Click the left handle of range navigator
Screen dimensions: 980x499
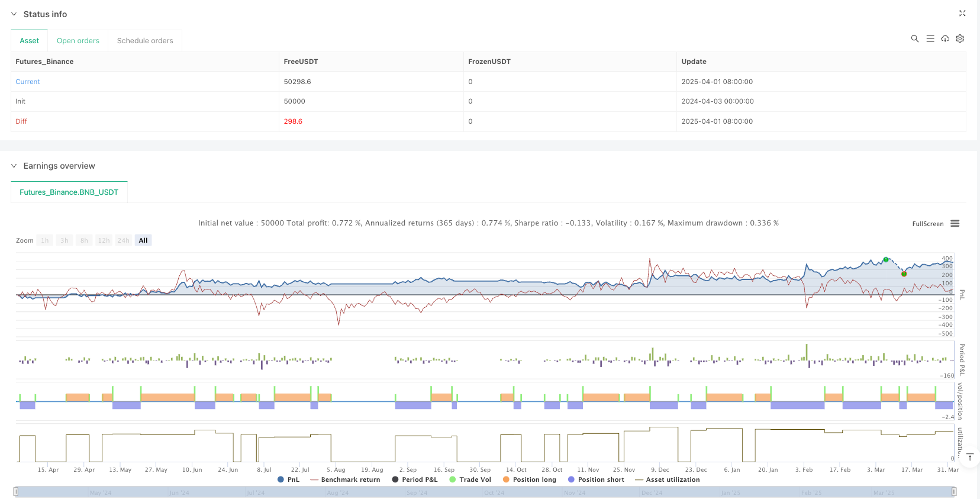click(x=16, y=491)
